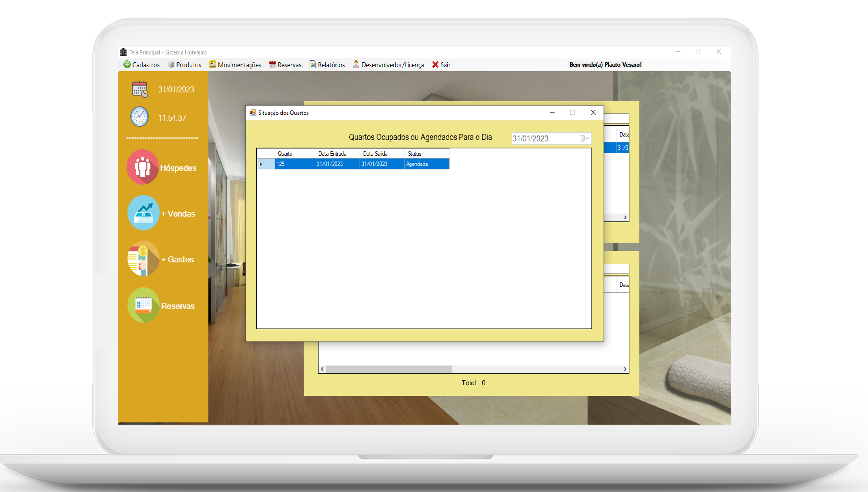This screenshot has height=492, width=868.
Task: Click the Data Saída column header
Action: pyautogui.click(x=382, y=153)
